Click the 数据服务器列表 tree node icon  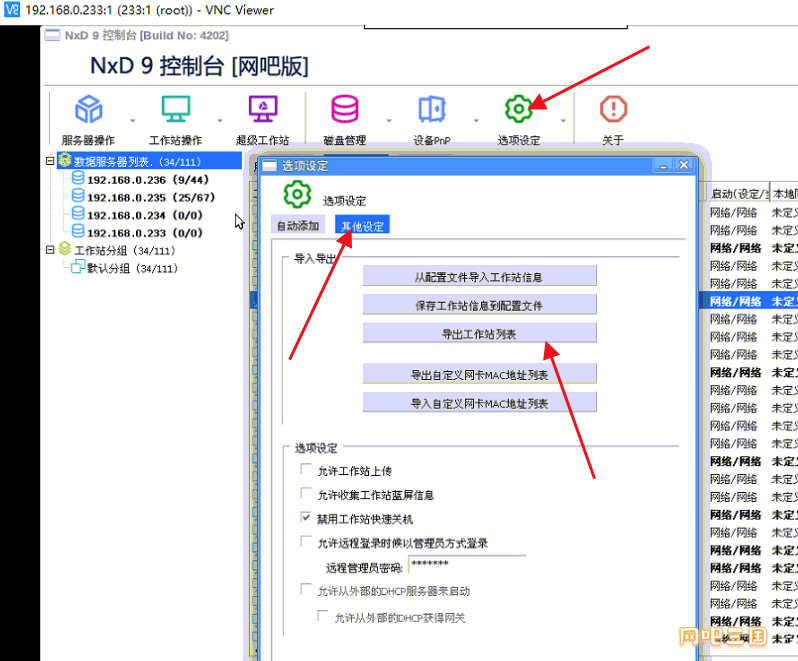tap(65, 160)
